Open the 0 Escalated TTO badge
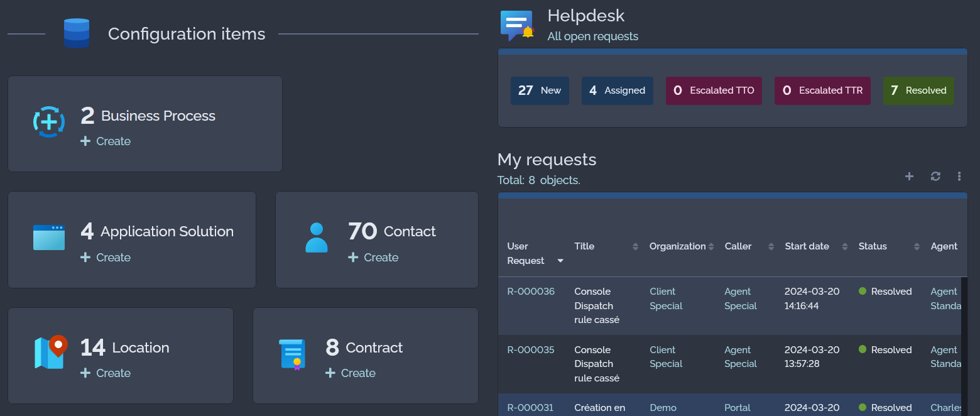 (714, 90)
